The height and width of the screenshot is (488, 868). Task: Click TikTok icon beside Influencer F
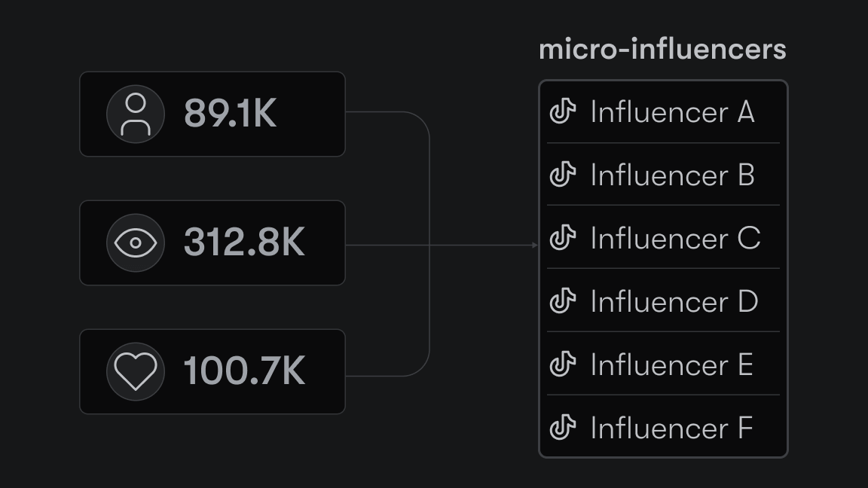562,428
